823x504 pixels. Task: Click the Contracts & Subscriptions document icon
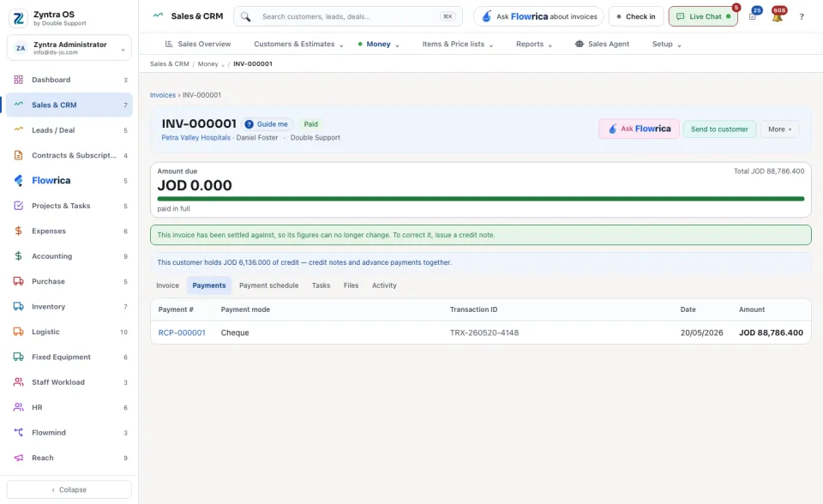point(18,155)
